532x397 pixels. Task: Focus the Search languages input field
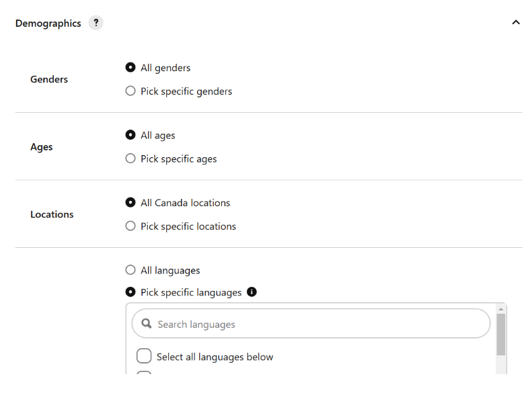point(311,324)
